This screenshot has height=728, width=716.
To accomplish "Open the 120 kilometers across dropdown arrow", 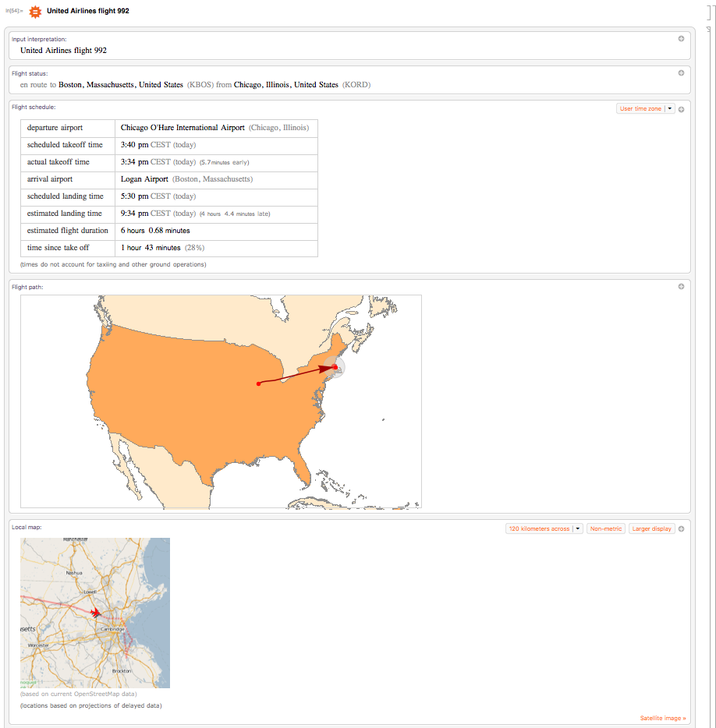I will (x=578, y=528).
